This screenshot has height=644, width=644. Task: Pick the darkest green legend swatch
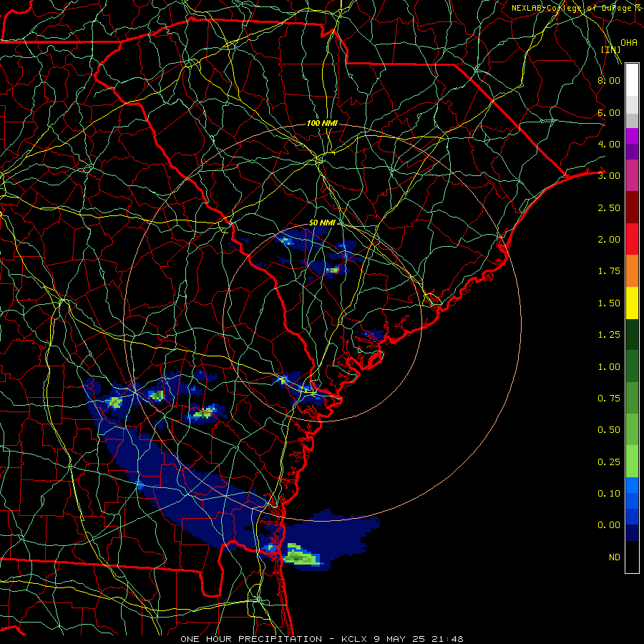coord(632,335)
